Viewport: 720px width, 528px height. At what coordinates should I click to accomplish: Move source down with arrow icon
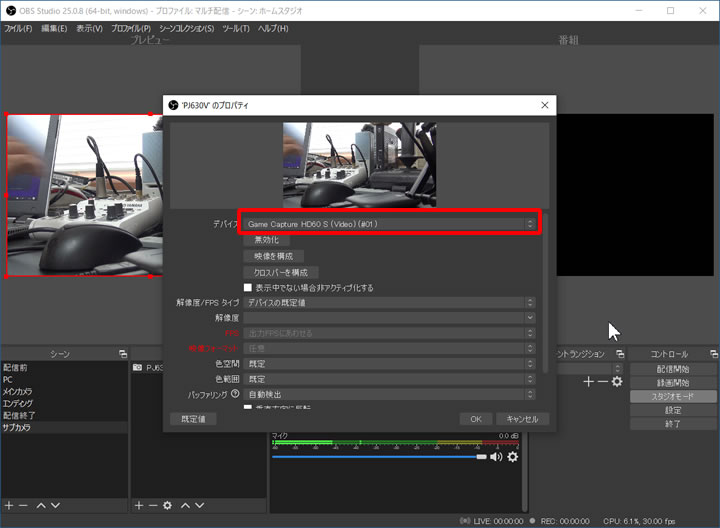tap(200, 506)
